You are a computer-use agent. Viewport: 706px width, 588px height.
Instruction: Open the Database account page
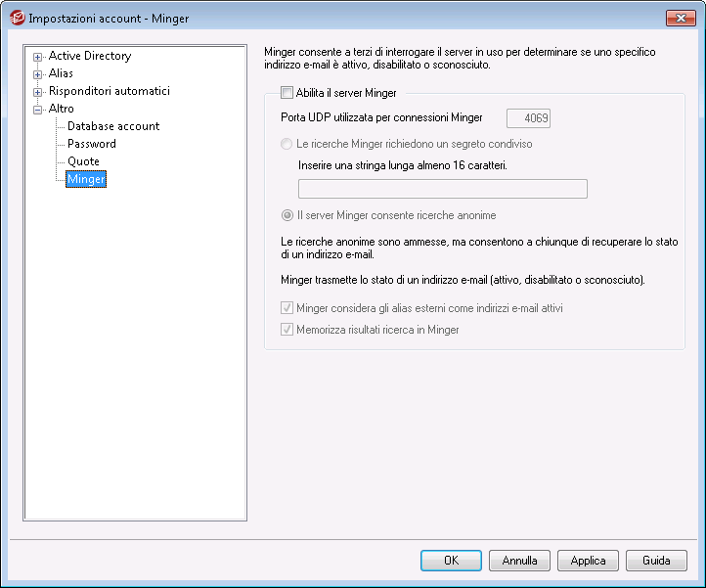[x=113, y=126]
